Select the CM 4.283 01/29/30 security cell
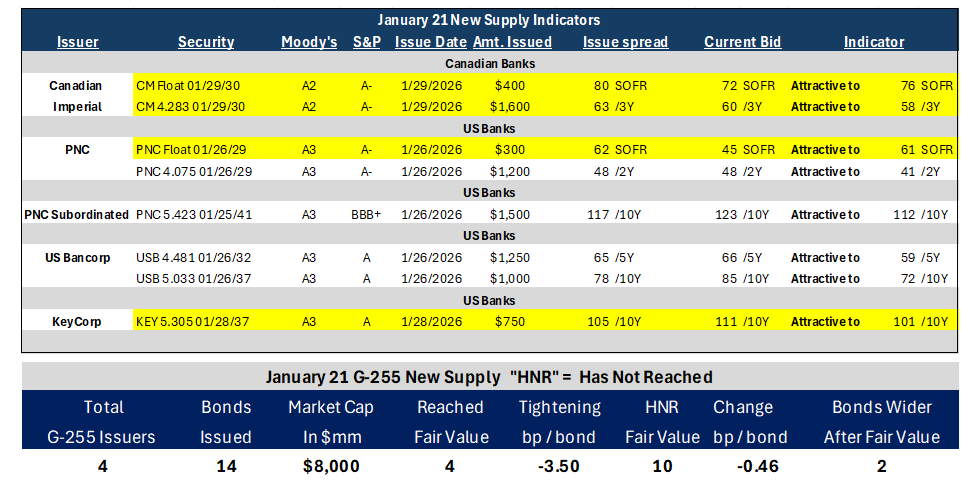The width and height of the screenshot is (975, 482). [x=190, y=107]
